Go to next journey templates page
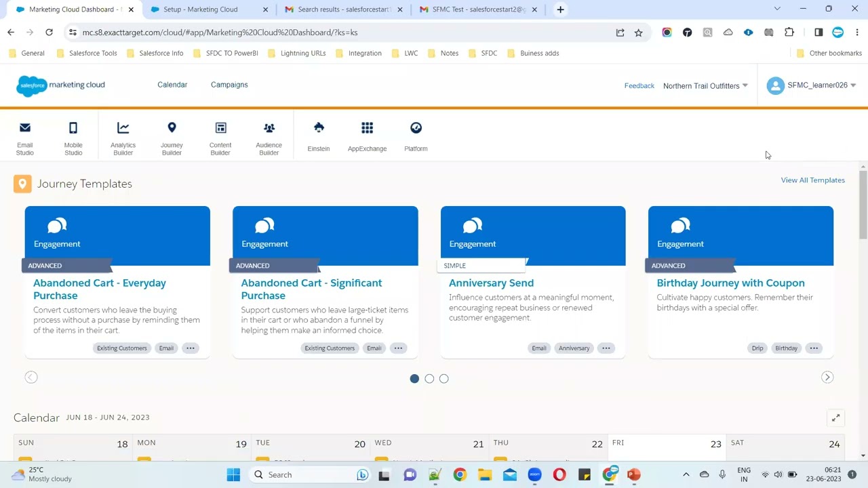 (x=827, y=378)
